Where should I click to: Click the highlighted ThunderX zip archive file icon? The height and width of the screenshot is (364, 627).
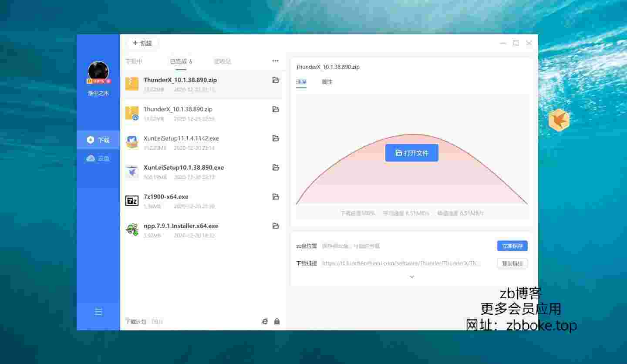(132, 84)
